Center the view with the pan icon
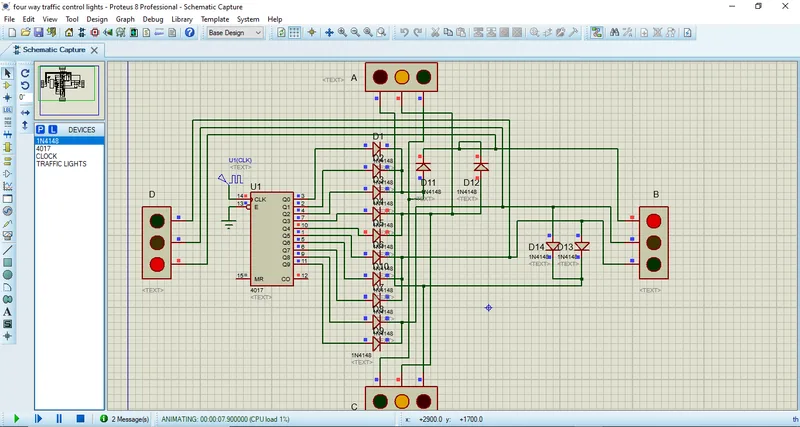Image resolution: width=800 pixels, height=427 pixels. (329, 33)
